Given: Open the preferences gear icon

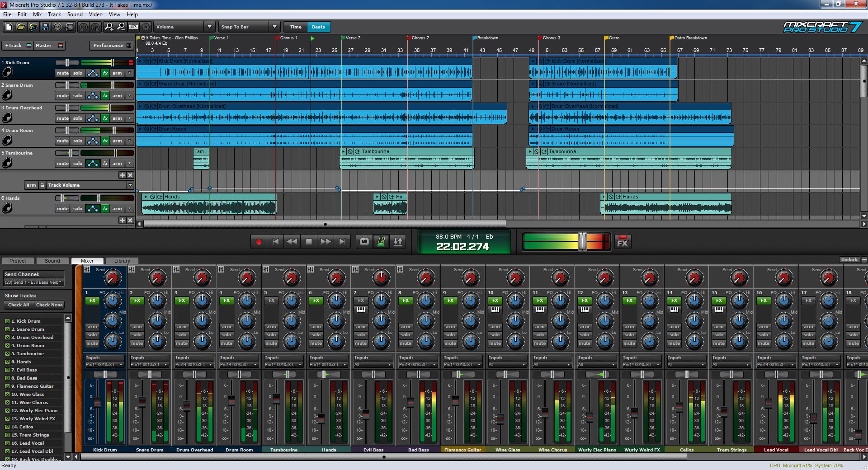Looking at the screenshot, I should click(146, 27).
